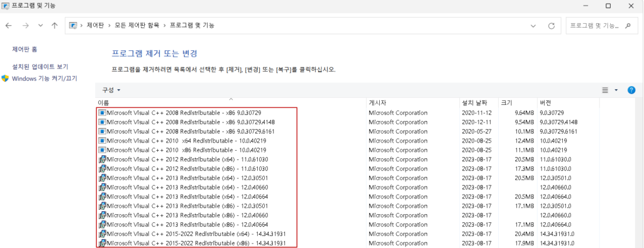Select Visual C++ 2012 (x64) 11.0.61030 icon
The width and height of the screenshot is (644, 248).
pos(103,159)
